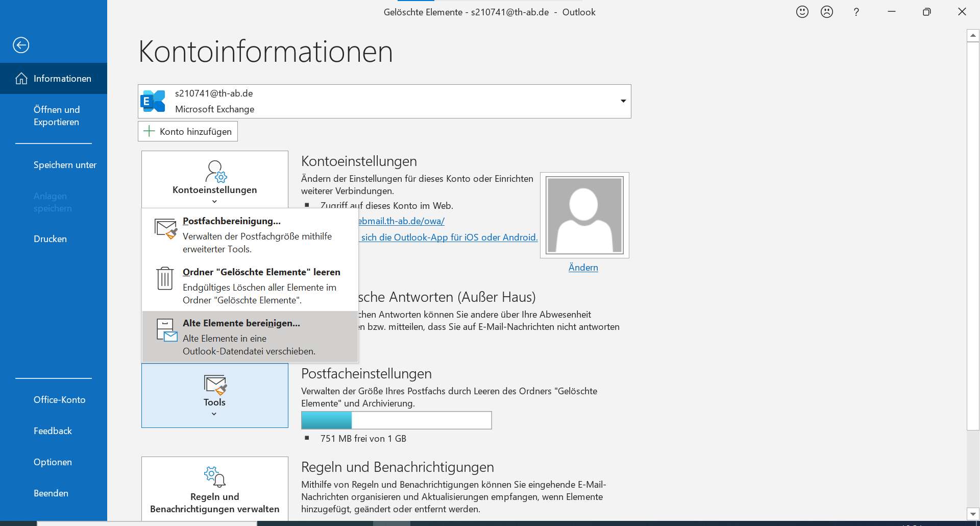Click the Tools envelope icon
Viewport: 980px width, 526px height.
215,385
